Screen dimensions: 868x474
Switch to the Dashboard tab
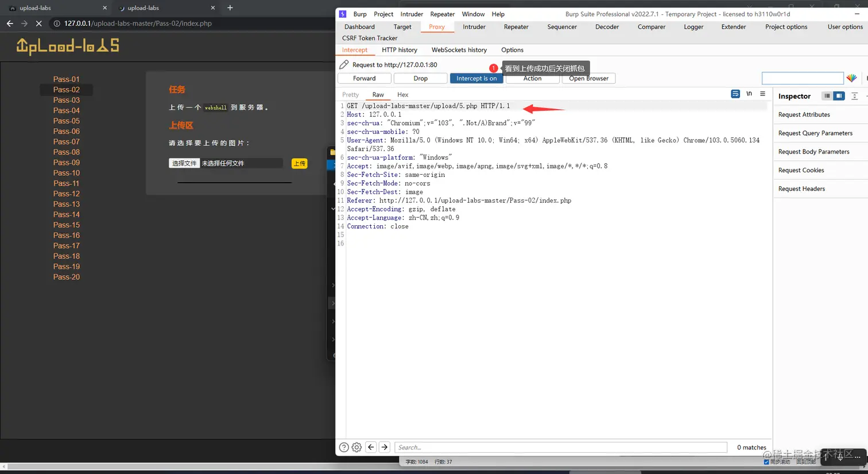(359, 26)
